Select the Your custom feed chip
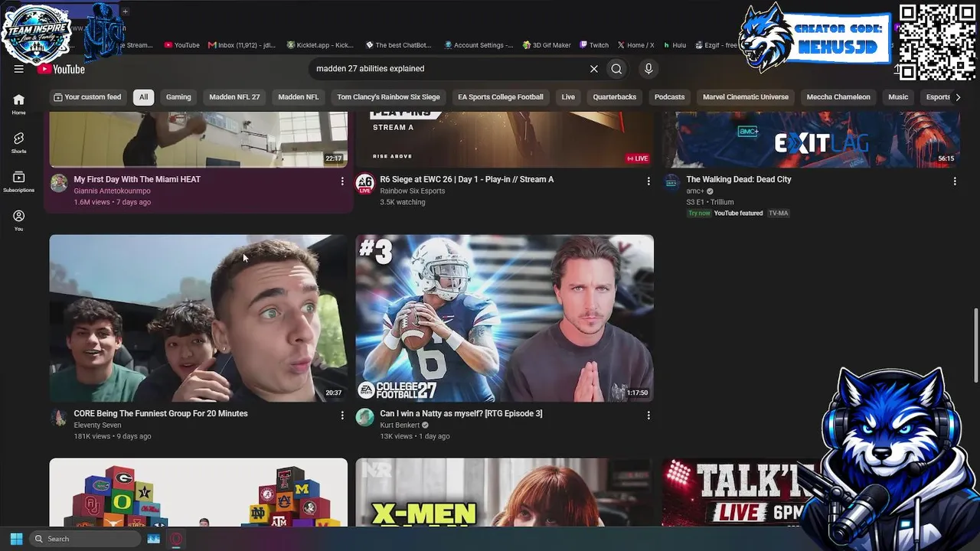The image size is (980, 551). (x=87, y=97)
